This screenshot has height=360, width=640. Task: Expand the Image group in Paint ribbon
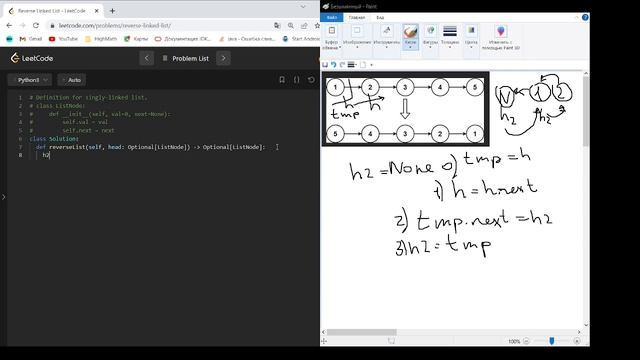tap(357, 37)
